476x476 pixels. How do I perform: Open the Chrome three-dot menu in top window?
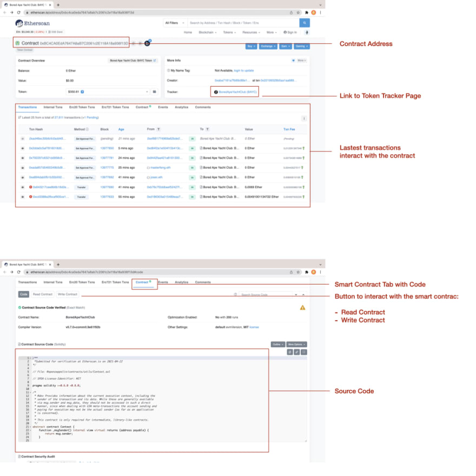321,12
